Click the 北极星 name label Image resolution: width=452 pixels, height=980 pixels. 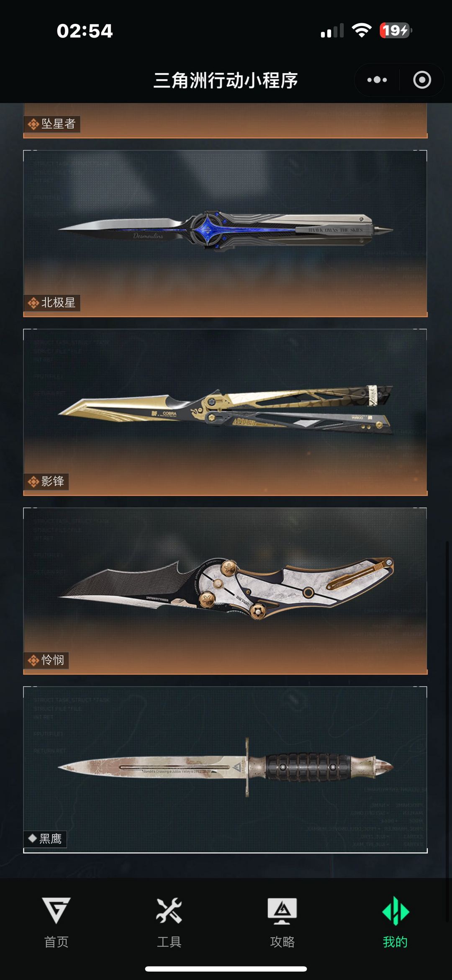coord(58,303)
